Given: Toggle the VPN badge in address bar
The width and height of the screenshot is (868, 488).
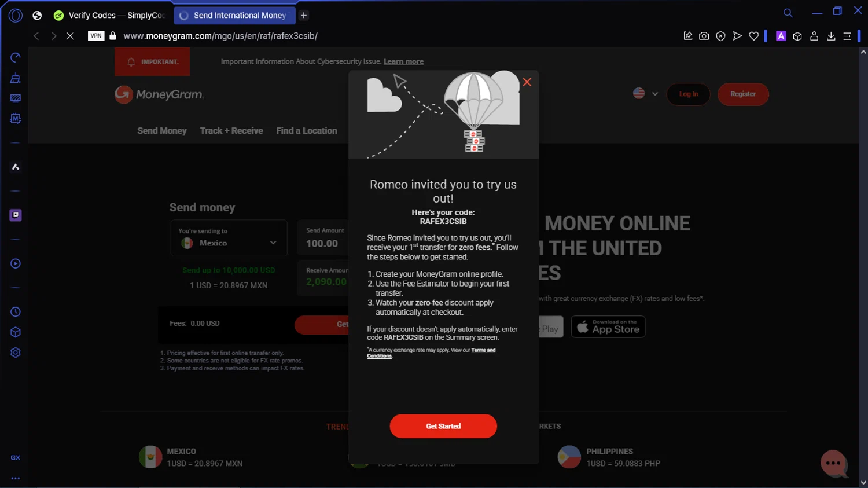Looking at the screenshot, I should (x=96, y=36).
